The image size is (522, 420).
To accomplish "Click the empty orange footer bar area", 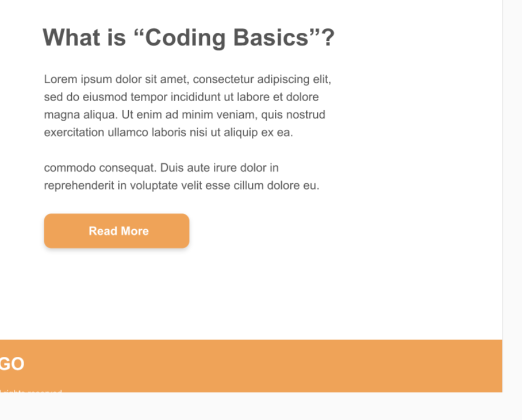I will pyautogui.click(x=287, y=365).
